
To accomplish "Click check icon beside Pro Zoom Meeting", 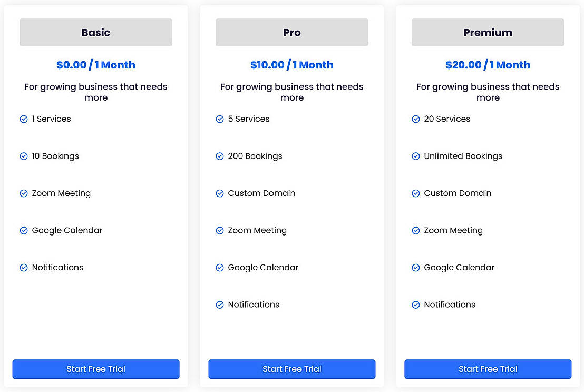I will tap(220, 231).
